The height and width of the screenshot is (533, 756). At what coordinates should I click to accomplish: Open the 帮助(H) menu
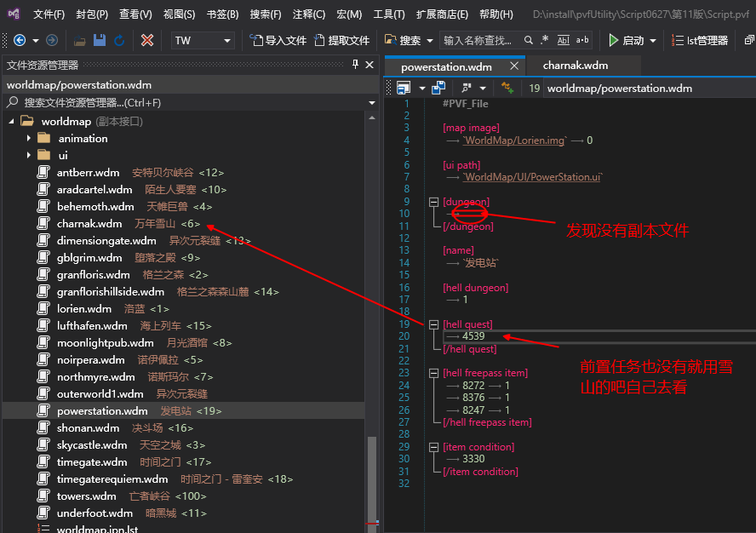tap(496, 14)
